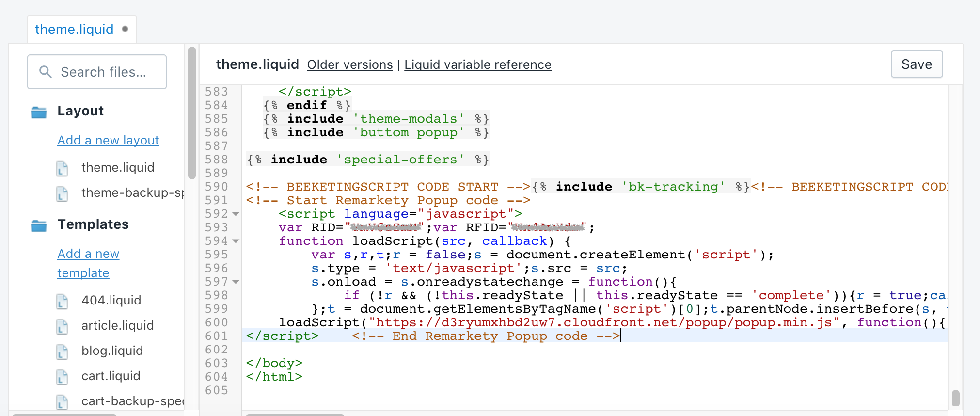Click the theme.liquid editor title heading
Image resolution: width=980 pixels, height=416 pixels.
(257, 64)
